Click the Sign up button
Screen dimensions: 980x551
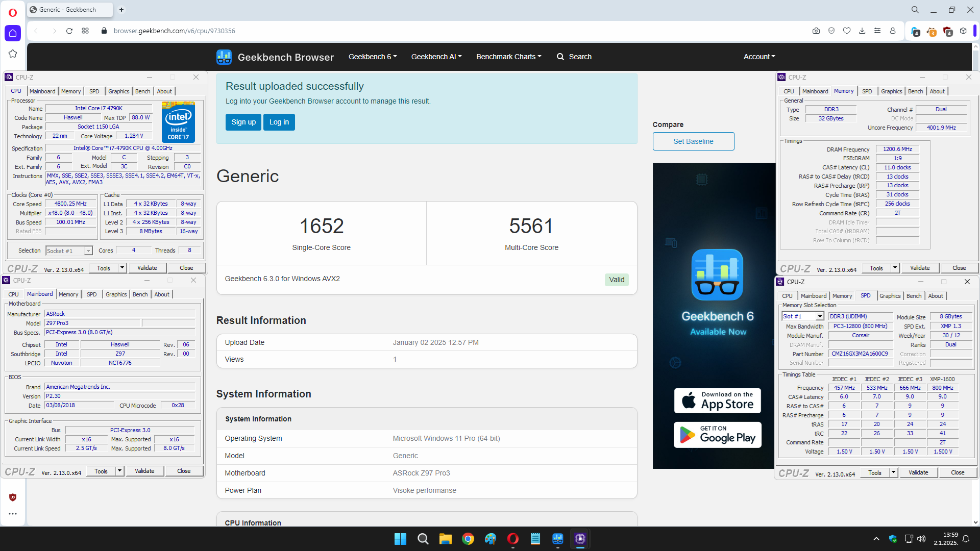(243, 122)
